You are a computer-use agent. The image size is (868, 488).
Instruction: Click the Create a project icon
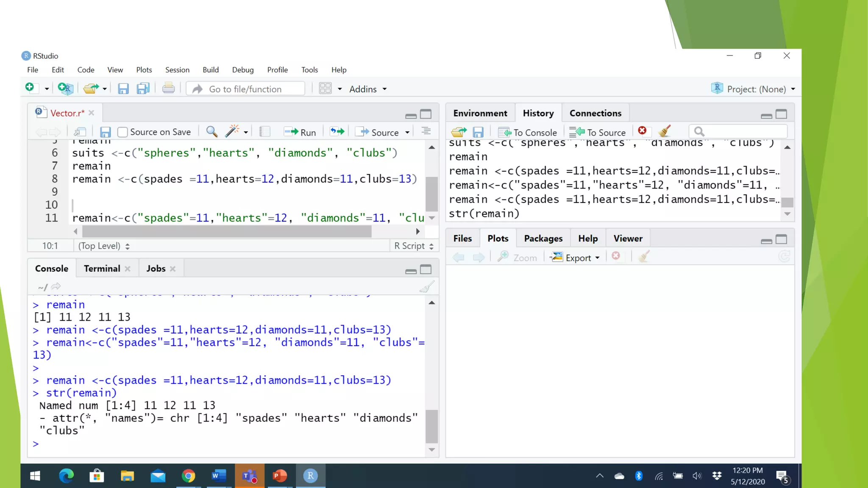65,88
